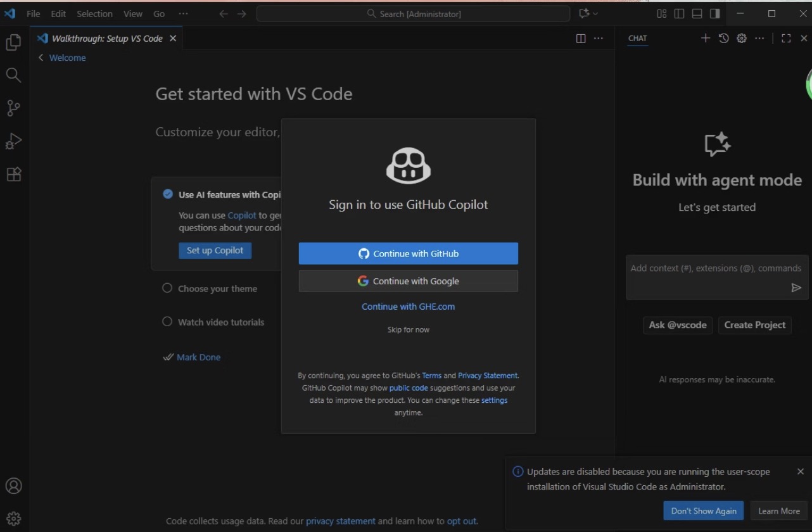812x532 pixels.
Task: Show chat history icon
Action: coord(723,38)
